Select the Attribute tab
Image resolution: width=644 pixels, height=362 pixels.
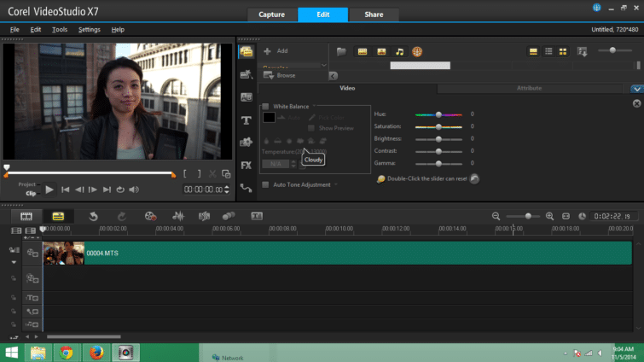529,88
